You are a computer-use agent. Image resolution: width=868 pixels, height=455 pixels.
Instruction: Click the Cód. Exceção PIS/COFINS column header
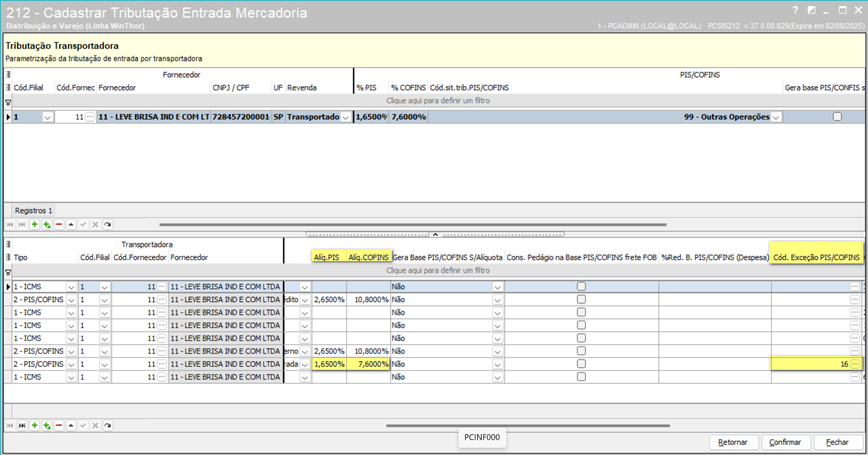click(816, 257)
